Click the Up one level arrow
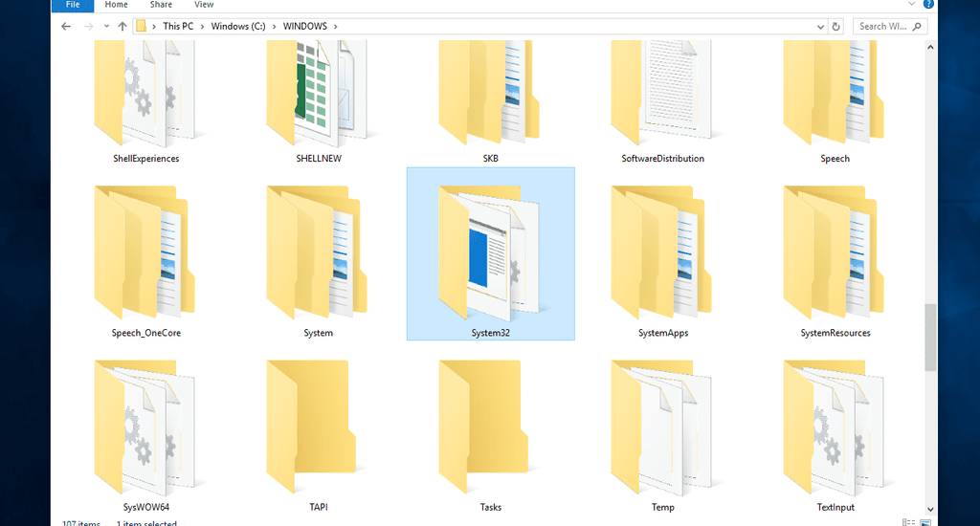This screenshot has width=980, height=526. [x=122, y=27]
